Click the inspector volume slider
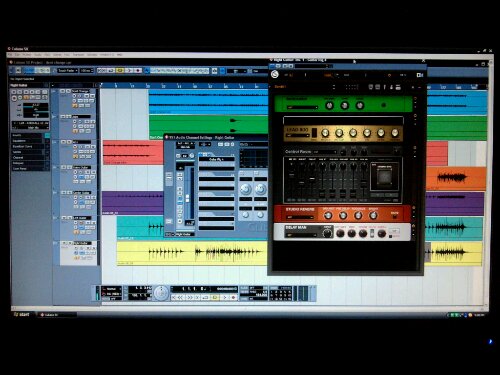Screen dimensions: 500x375 35,105
